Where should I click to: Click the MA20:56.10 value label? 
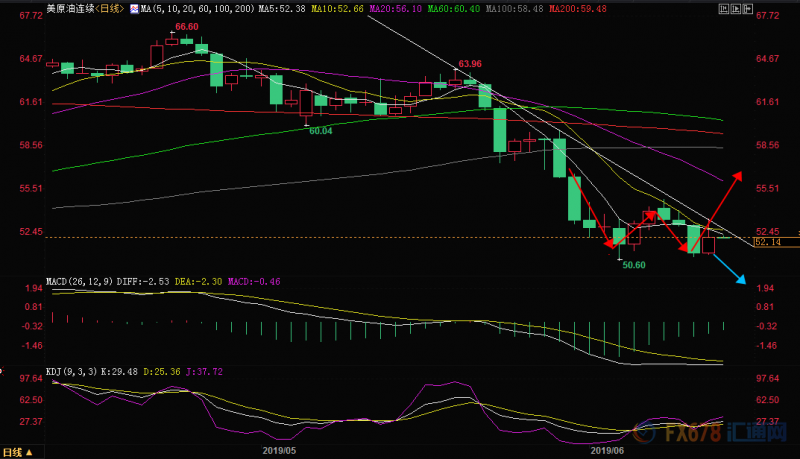[x=396, y=9]
